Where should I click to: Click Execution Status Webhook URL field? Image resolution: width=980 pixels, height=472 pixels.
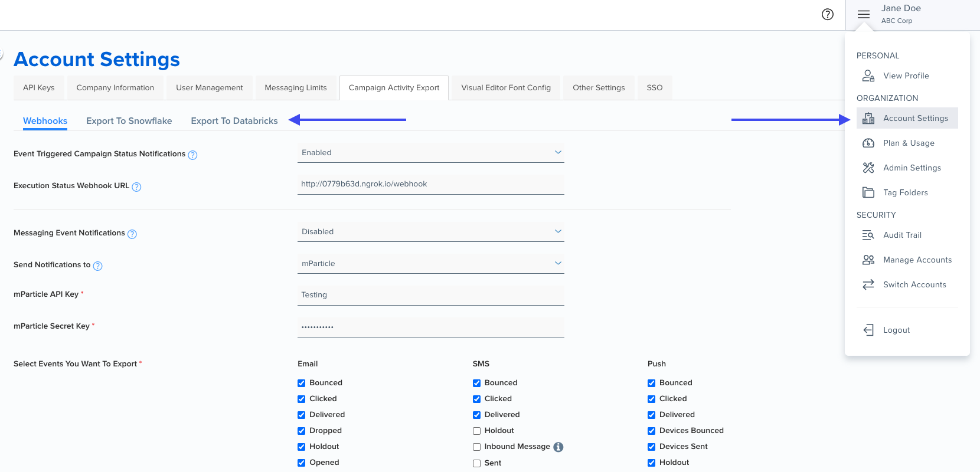pos(431,184)
